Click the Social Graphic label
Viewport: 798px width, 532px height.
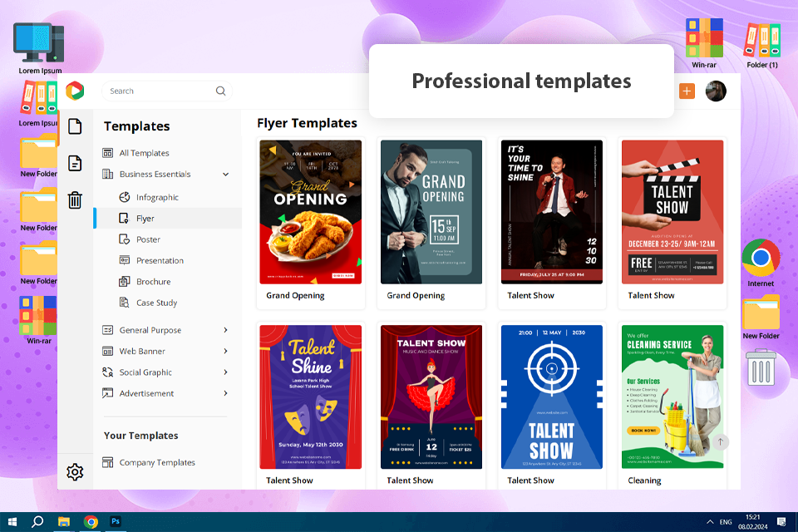[145, 372]
